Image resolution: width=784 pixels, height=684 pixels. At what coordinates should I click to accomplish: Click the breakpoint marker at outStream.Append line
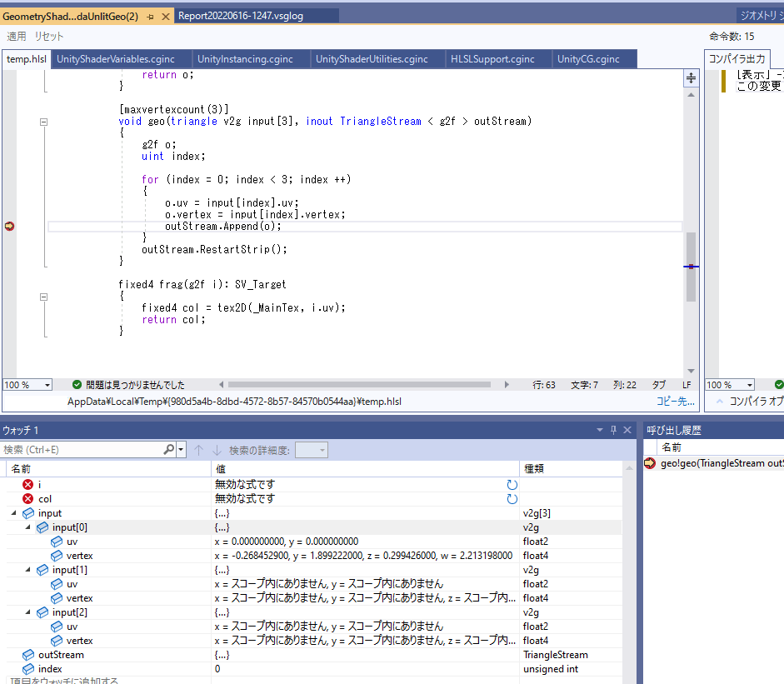tap(9, 227)
